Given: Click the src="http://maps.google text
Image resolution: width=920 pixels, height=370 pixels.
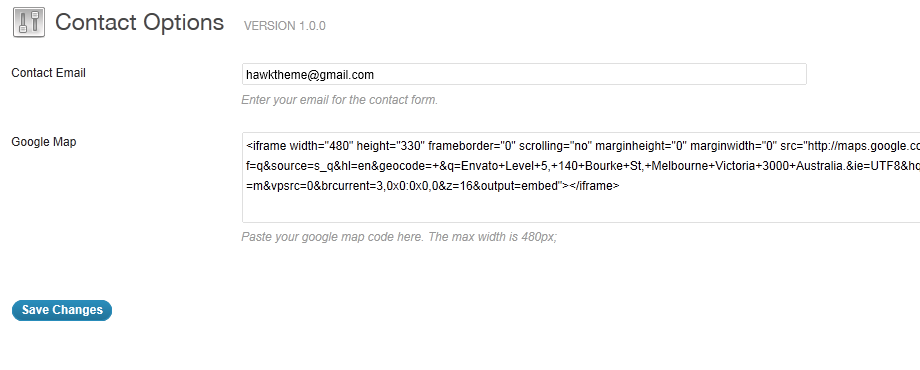Looking at the screenshot, I should tap(850, 145).
